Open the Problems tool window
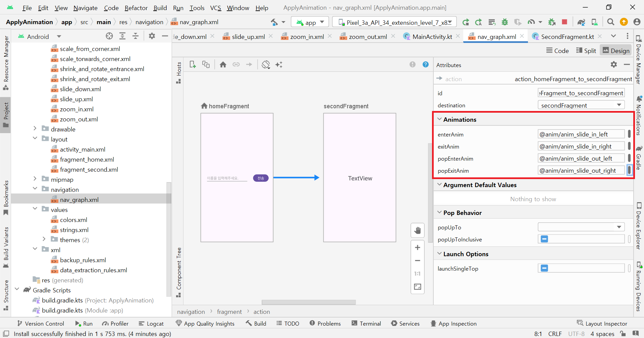Screen dimensions: 644x338 325,324
